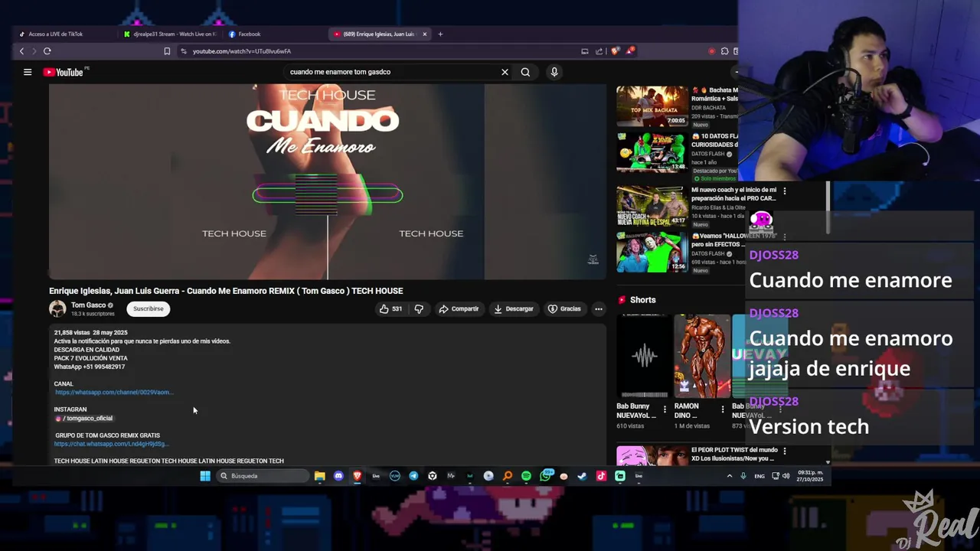Click the Compartir share button
Image resolution: width=980 pixels, height=551 pixels.
pos(459,308)
